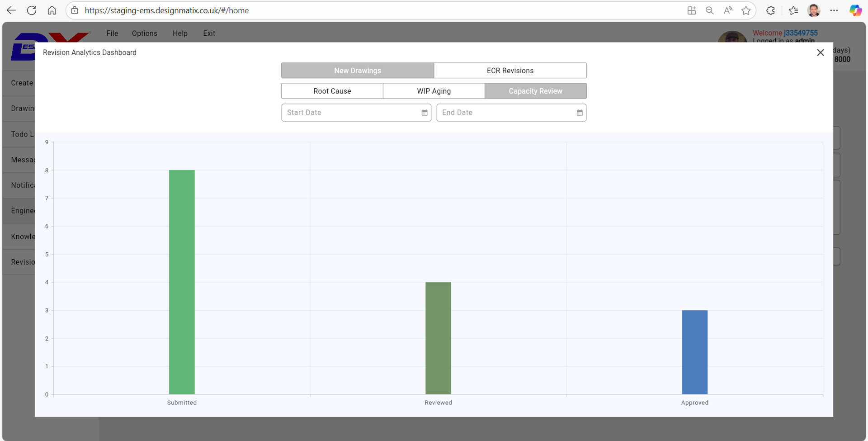Close the Revision Analytics Dashboard dialog
The height and width of the screenshot is (441, 868).
(820, 52)
